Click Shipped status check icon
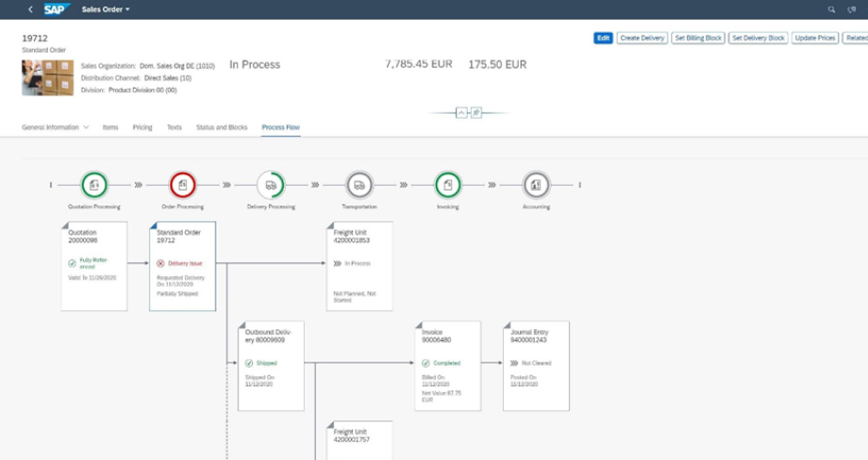Viewport: 868px width, 460px height. pos(249,363)
